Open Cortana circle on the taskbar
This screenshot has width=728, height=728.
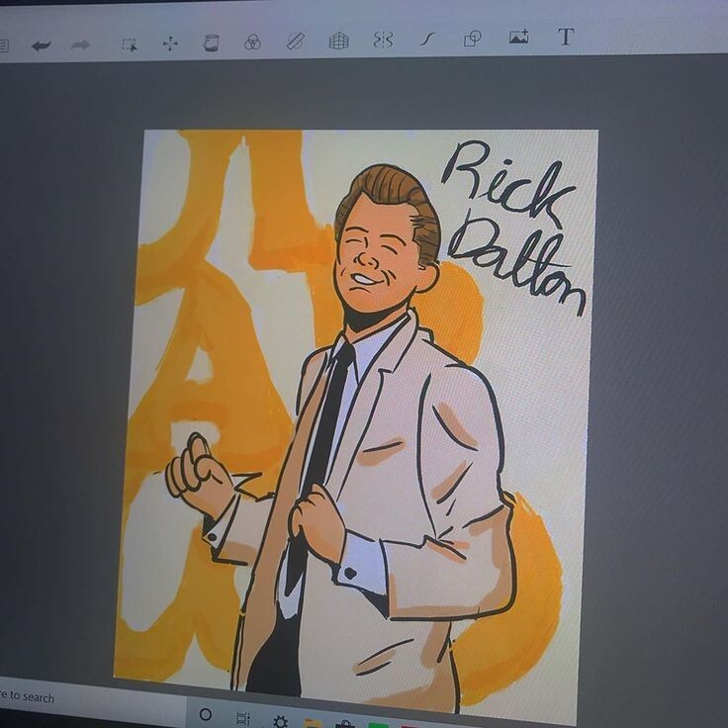point(205,714)
